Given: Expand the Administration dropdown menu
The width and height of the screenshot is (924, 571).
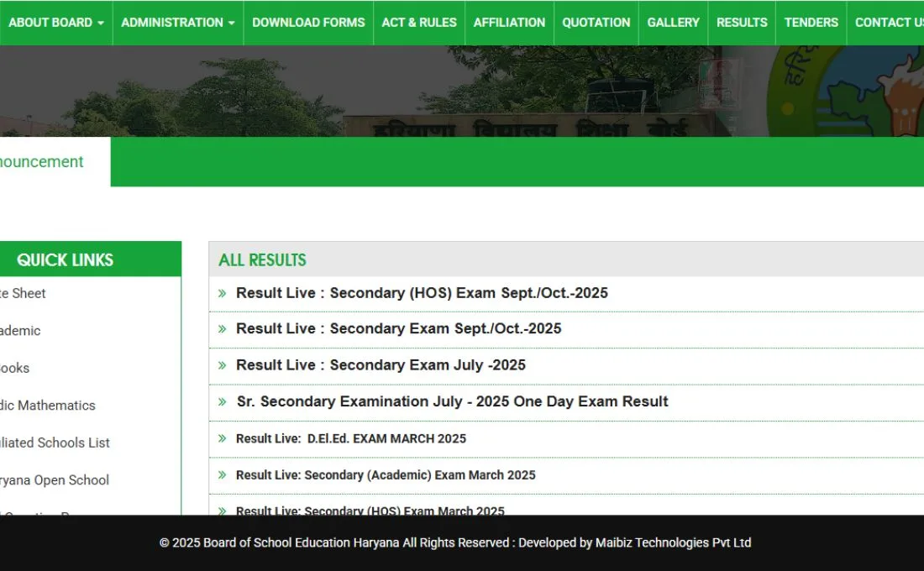Looking at the screenshot, I should pyautogui.click(x=177, y=23).
